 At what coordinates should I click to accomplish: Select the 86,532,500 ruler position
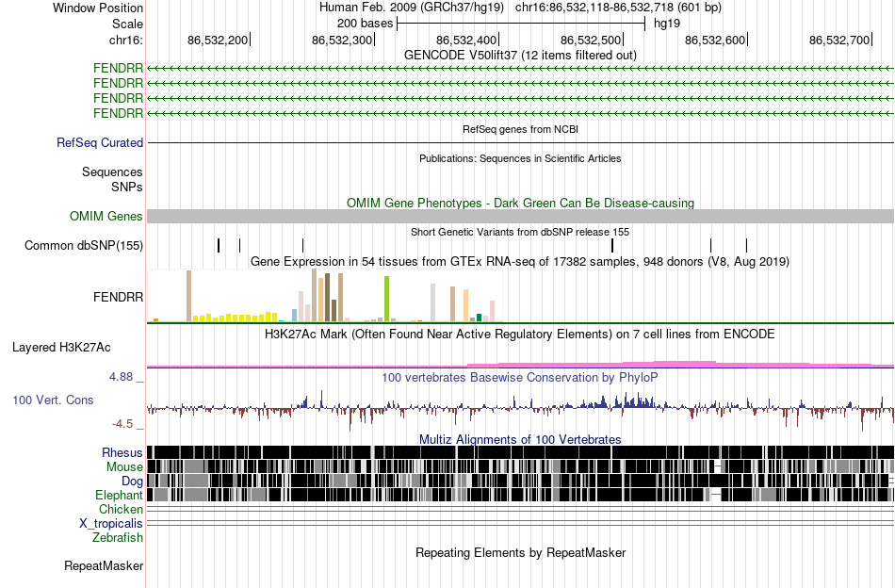(x=591, y=40)
